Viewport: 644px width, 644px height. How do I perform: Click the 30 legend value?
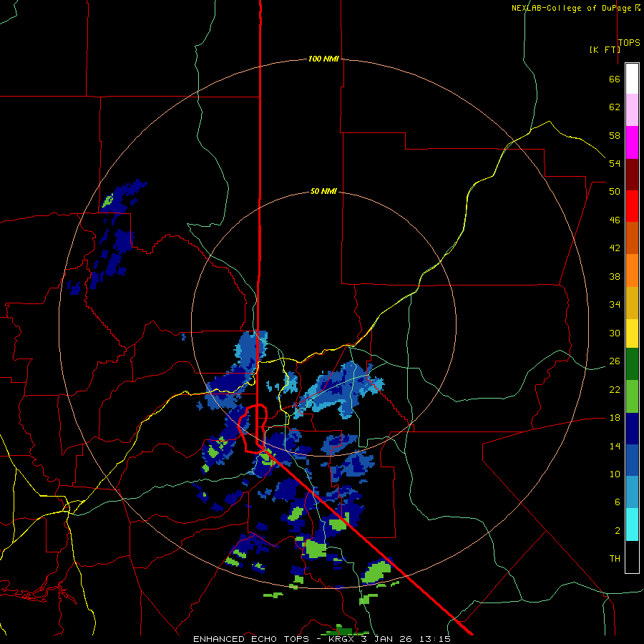click(x=615, y=333)
